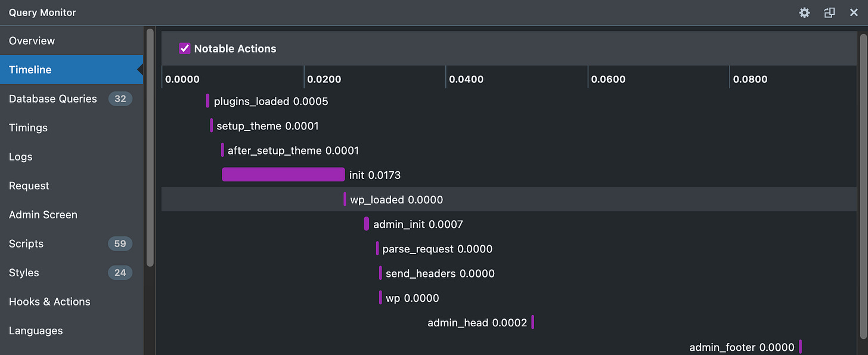The image size is (868, 355).
Task: View the Hooks & Actions section
Action: point(49,301)
